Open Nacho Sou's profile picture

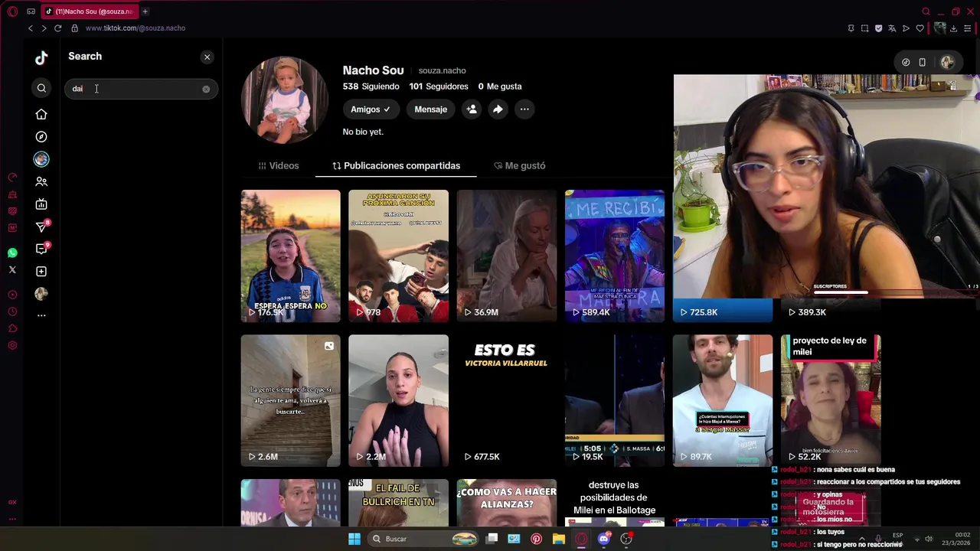click(x=285, y=99)
